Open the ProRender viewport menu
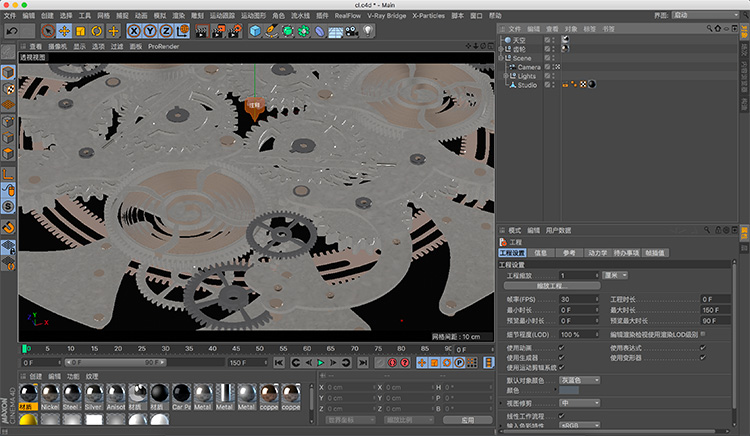Viewport: 750px width, 436px height. [163, 46]
